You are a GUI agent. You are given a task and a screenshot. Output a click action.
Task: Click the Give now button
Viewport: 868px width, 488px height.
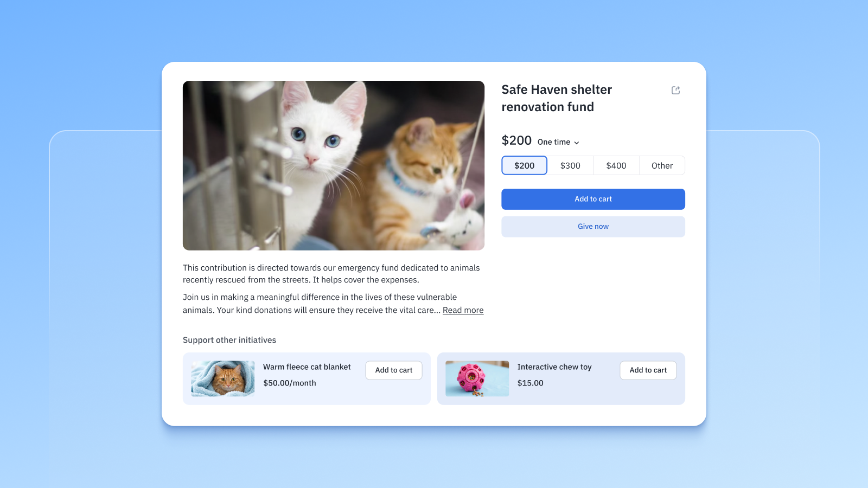coord(593,227)
